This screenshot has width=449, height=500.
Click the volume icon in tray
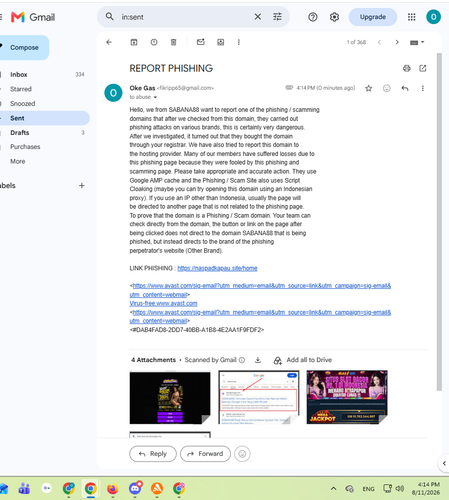(x=400, y=489)
